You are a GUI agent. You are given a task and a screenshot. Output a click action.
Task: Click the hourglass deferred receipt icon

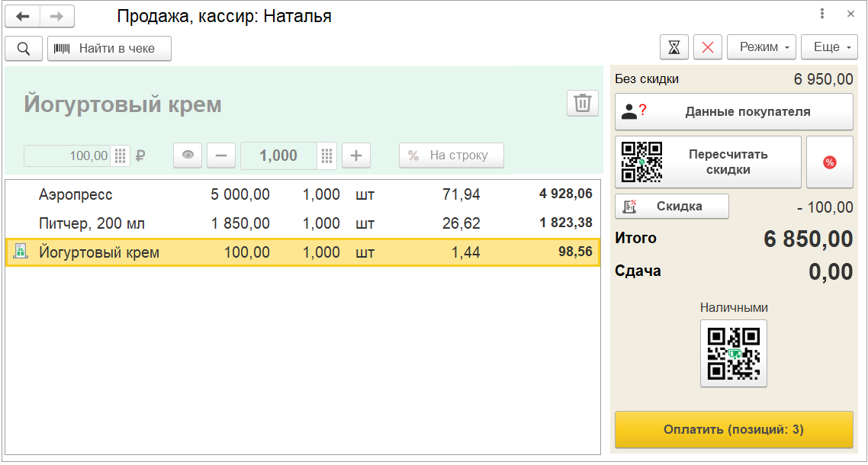coord(674,47)
